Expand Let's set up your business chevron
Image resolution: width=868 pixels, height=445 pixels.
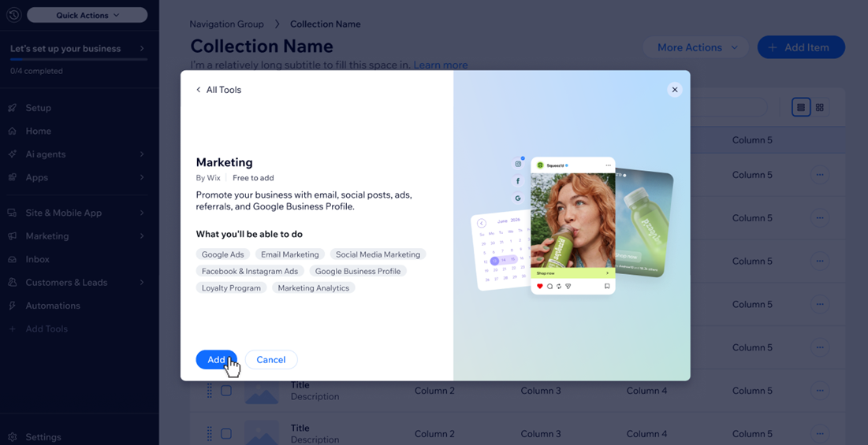(142, 49)
